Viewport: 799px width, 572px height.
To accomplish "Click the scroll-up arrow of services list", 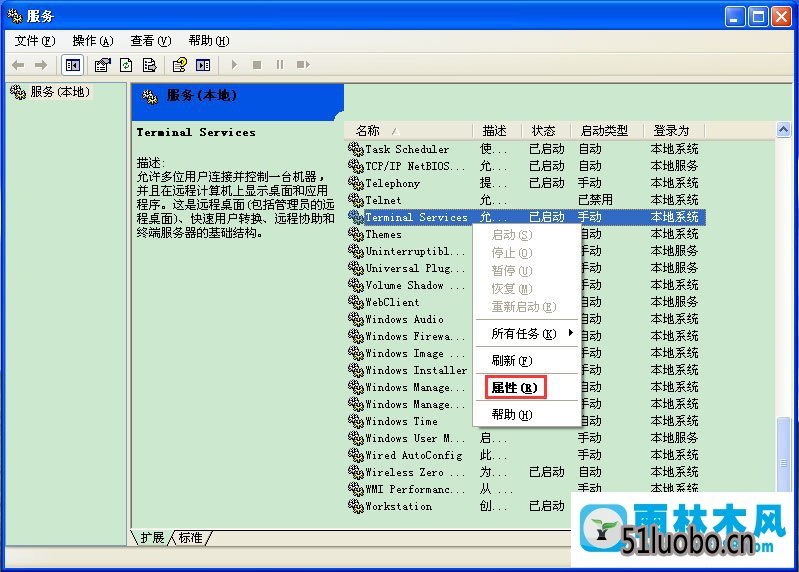I will 783,130.
